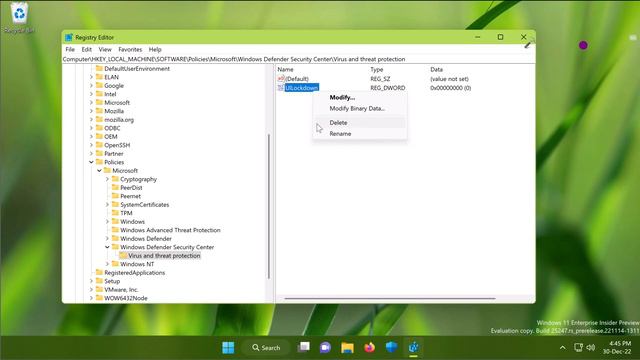The width and height of the screenshot is (640, 360).
Task: Expand the Windows NT key
Action: tap(107, 264)
